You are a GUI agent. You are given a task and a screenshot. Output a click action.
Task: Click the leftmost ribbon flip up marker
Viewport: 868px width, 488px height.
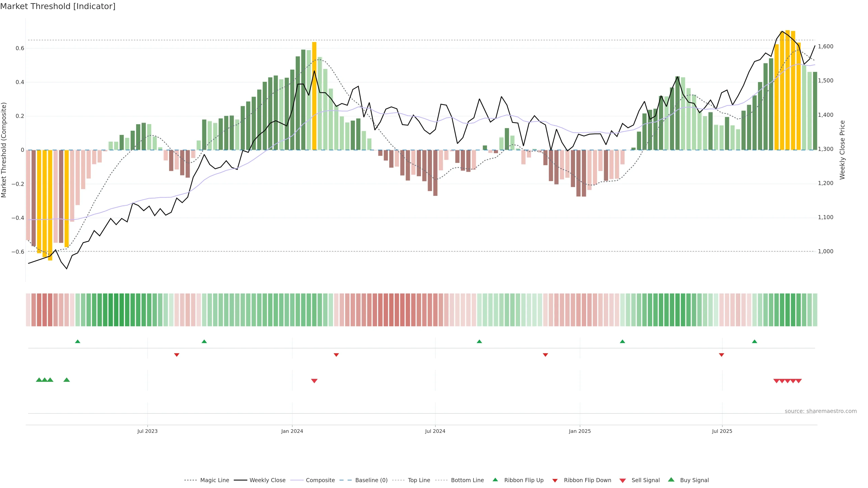(x=78, y=342)
